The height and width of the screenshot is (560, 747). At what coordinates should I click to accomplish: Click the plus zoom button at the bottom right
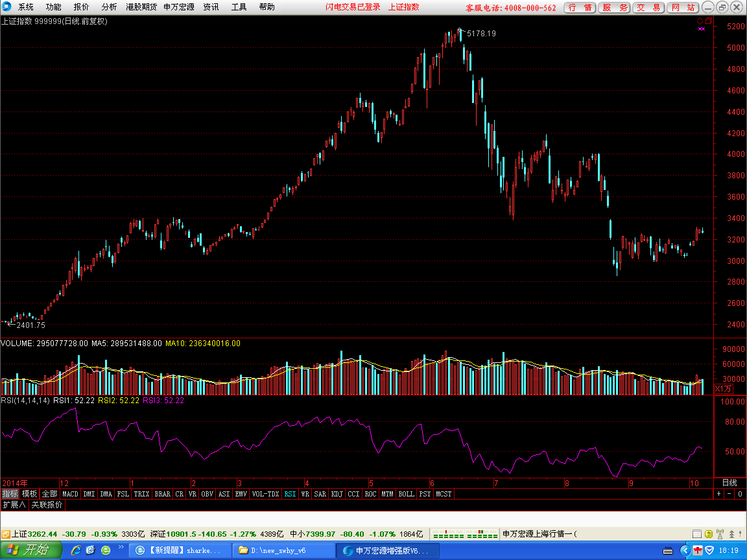coord(719,495)
